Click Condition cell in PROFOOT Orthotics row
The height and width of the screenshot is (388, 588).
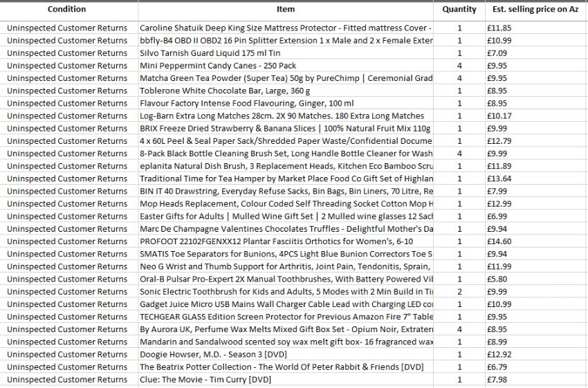tap(69, 241)
